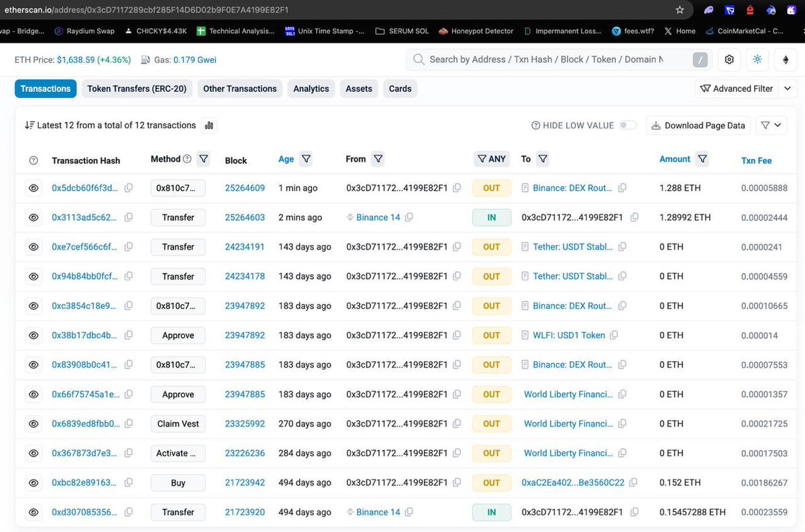805x532 pixels.
Task: Open the ANY direction filter dropdown
Action: (491, 159)
